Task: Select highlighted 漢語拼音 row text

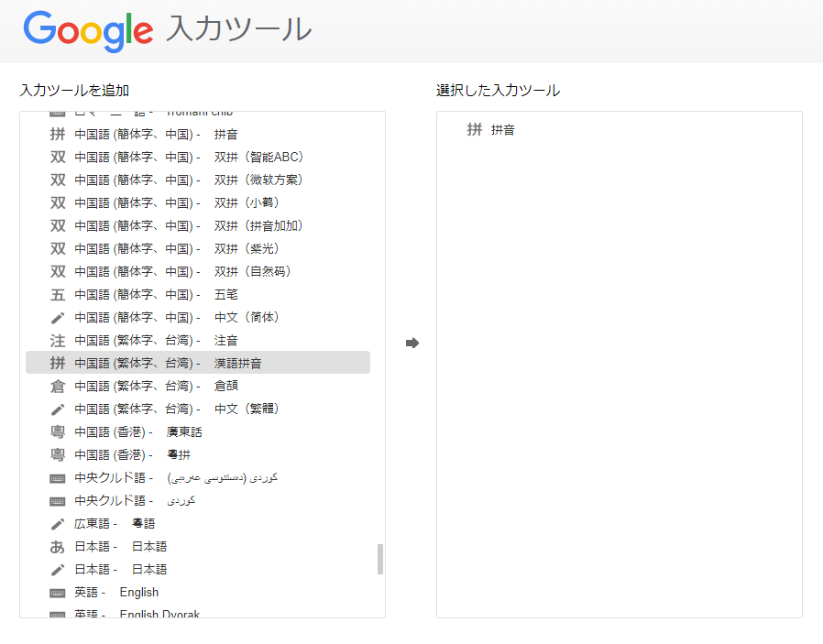Action: click(x=168, y=363)
